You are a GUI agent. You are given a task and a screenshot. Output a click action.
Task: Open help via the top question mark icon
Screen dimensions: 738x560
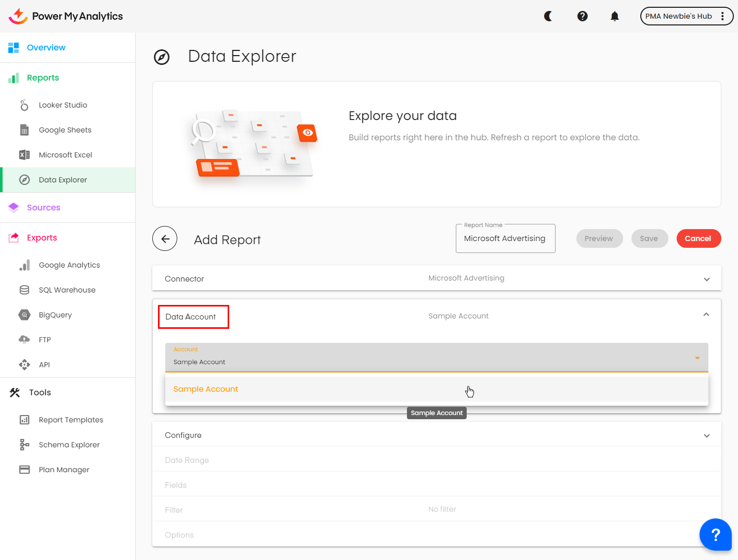(x=582, y=16)
